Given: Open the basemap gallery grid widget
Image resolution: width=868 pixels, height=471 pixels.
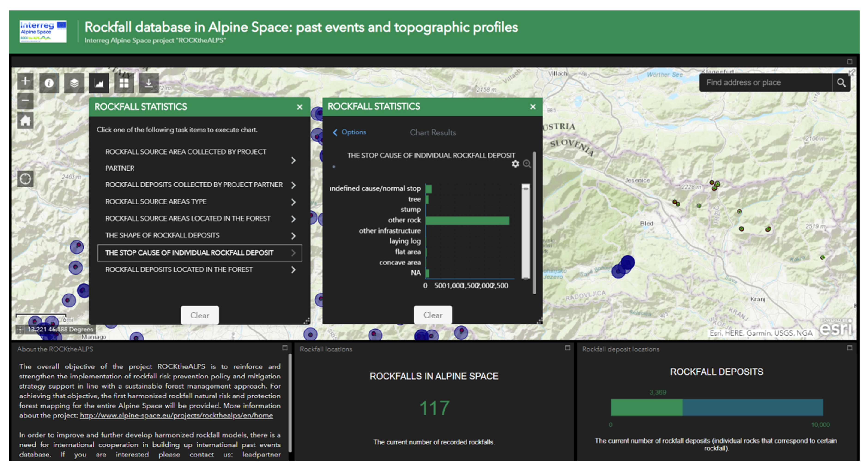Looking at the screenshot, I should pyautogui.click(x=124, y=83).
